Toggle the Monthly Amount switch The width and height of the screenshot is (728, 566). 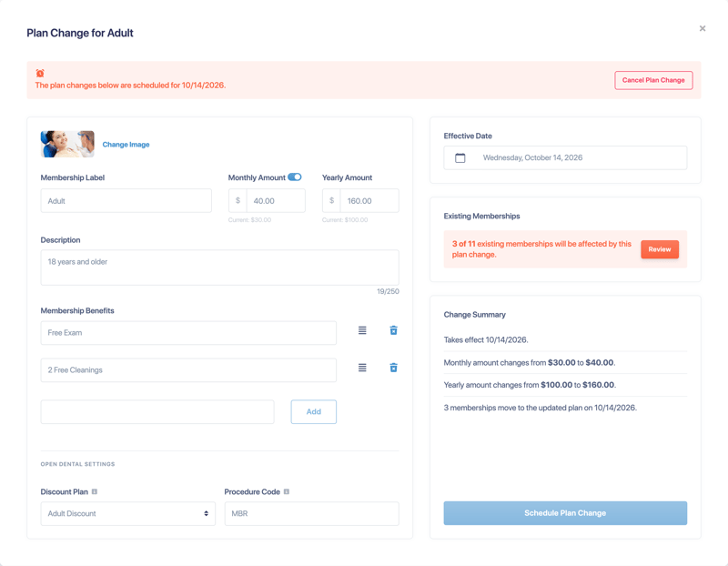point(294,177)
